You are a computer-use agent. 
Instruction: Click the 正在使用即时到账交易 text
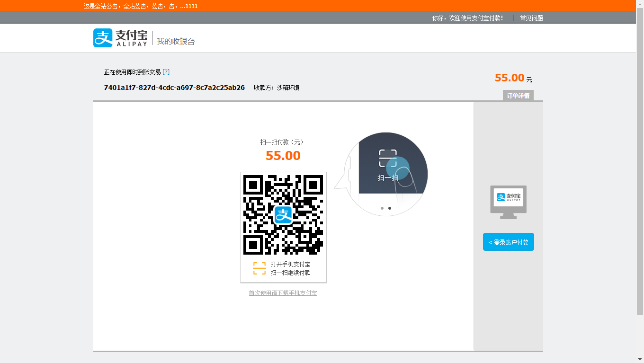(x=133, y=72)
